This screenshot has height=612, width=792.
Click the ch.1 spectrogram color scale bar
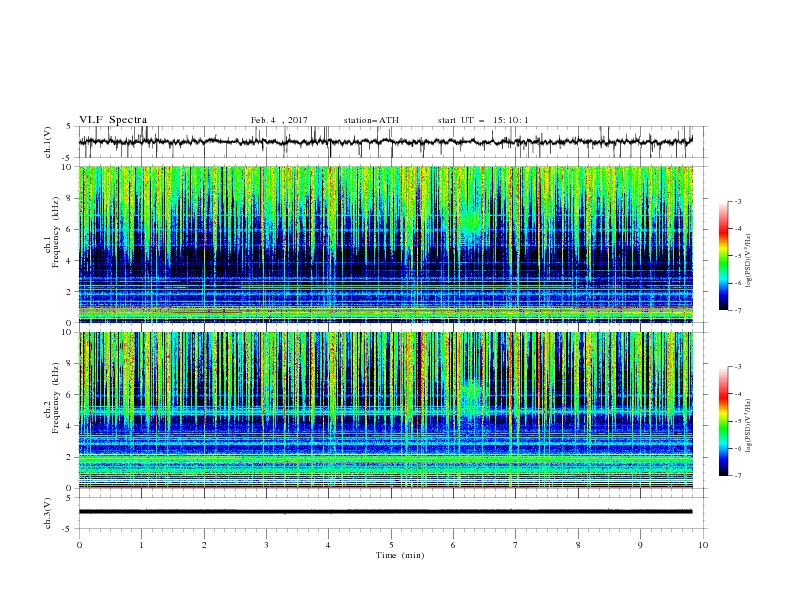(x=723, y=256)
